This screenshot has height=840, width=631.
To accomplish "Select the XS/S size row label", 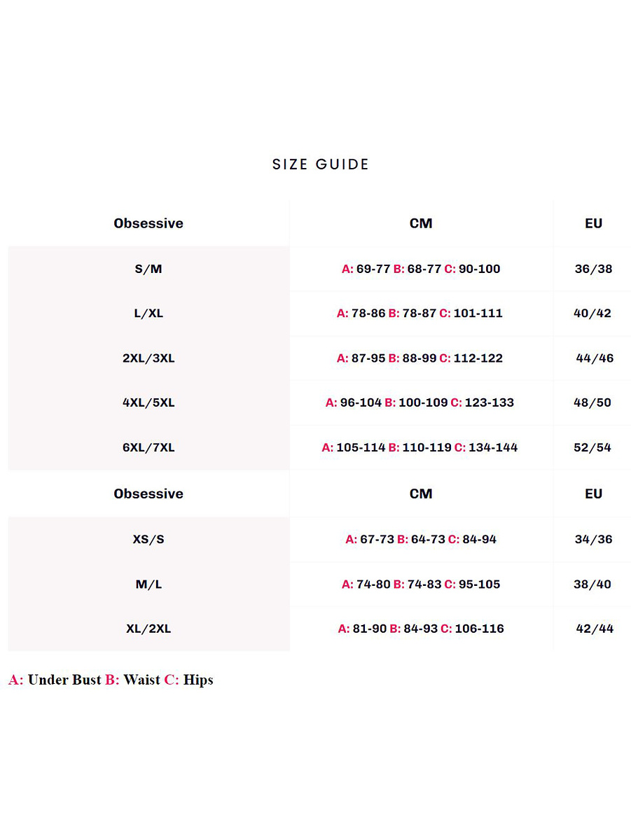I will pos(148,540).
